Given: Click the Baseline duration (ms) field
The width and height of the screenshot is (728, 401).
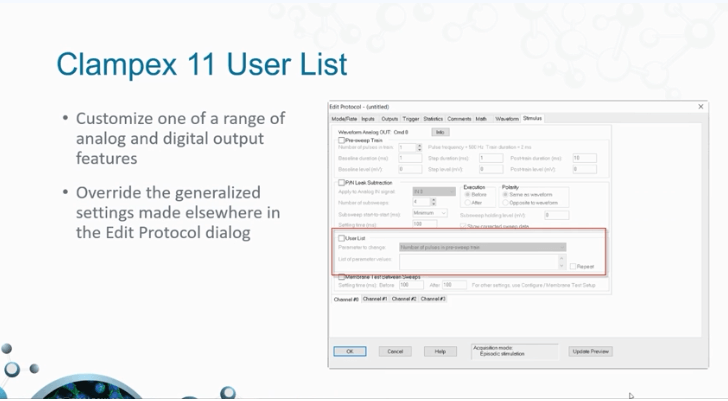Looking at the screenshot, I should (410, 158).
